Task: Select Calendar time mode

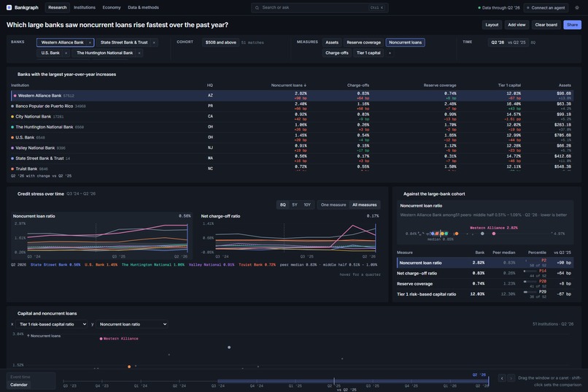Action: (x=19, y=385)
